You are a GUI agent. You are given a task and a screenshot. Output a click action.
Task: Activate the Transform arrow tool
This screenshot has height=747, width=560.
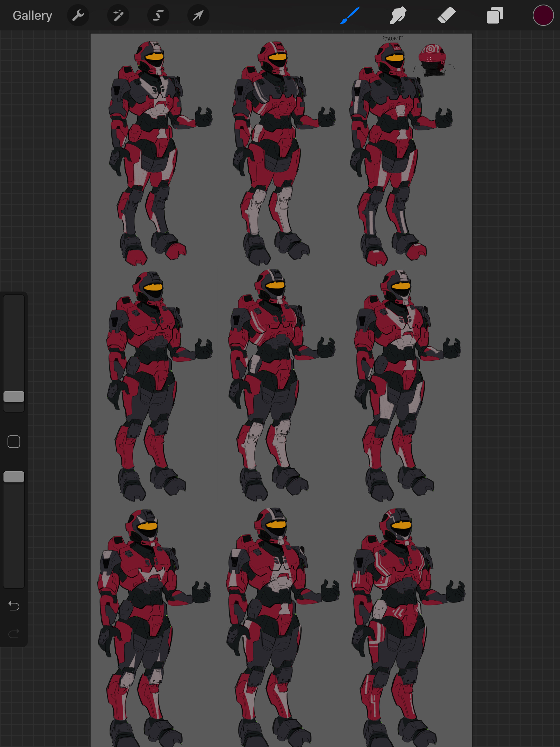(x=198, y=16)
